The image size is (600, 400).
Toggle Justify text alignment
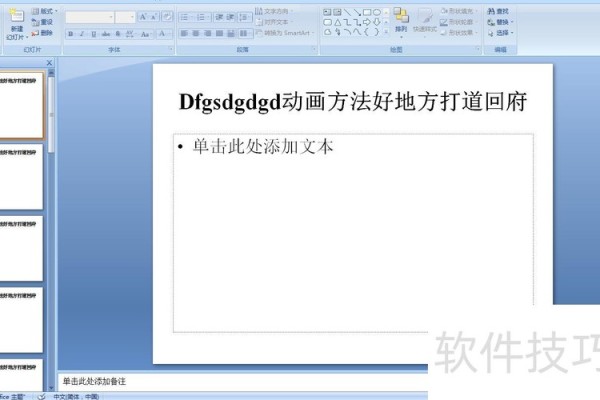[x=219, y=34]
